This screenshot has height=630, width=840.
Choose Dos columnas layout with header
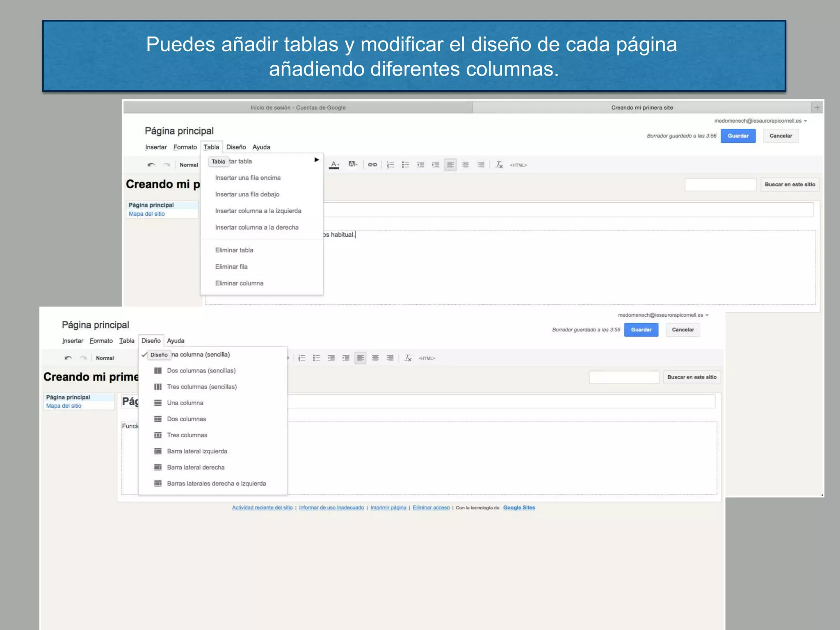(x=213, y=419)
